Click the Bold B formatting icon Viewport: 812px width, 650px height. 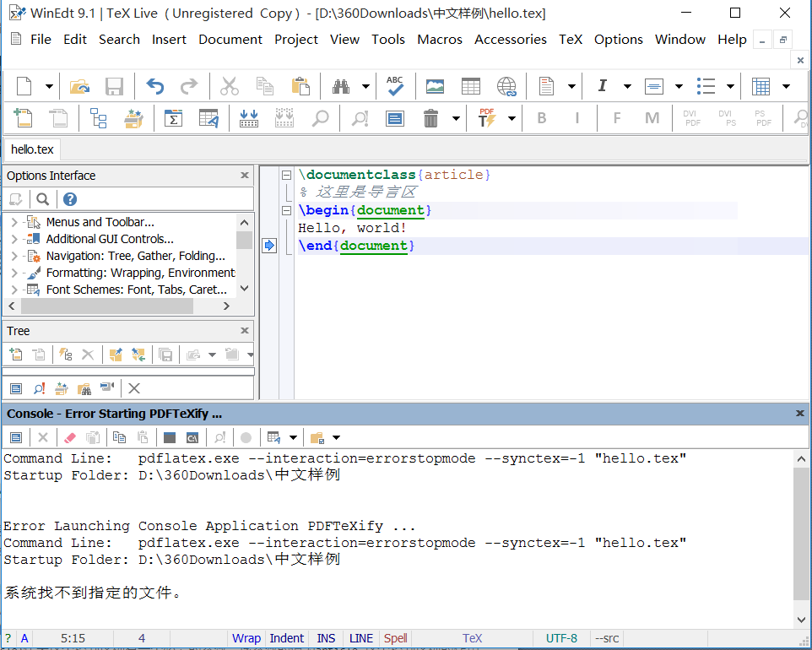(541, 118)
